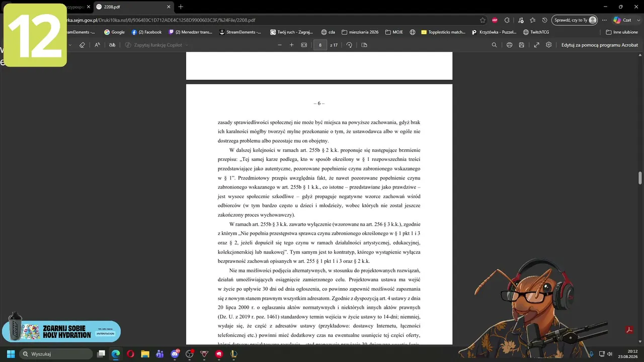
Task: Open the Menedżer trans... bookmark
Action: [190, 32]
